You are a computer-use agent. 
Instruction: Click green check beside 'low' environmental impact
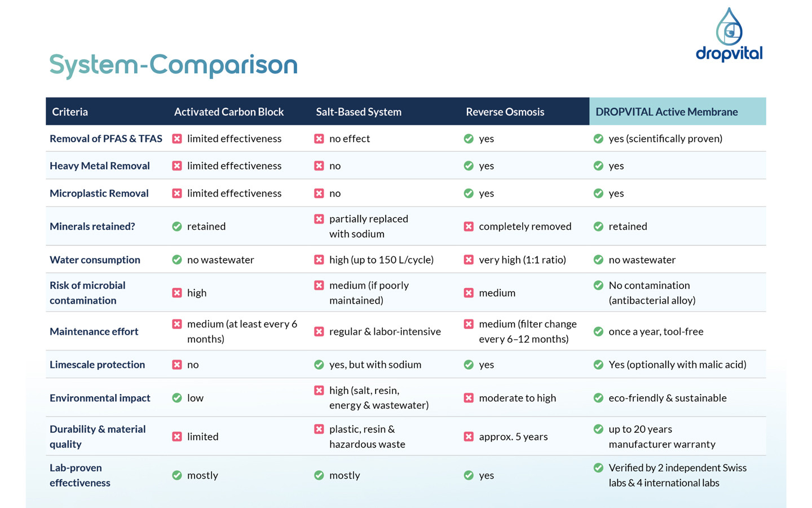(x=177, y=398)
